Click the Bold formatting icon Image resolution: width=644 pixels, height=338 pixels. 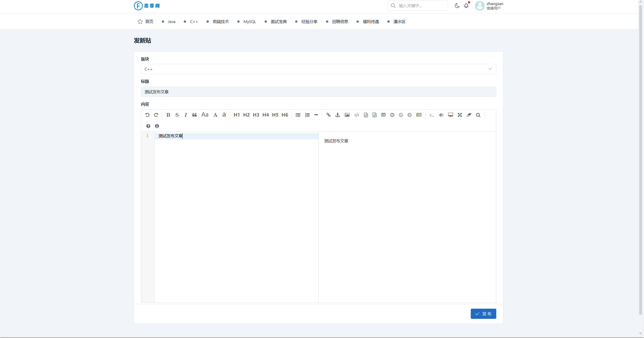pos(168,115)
